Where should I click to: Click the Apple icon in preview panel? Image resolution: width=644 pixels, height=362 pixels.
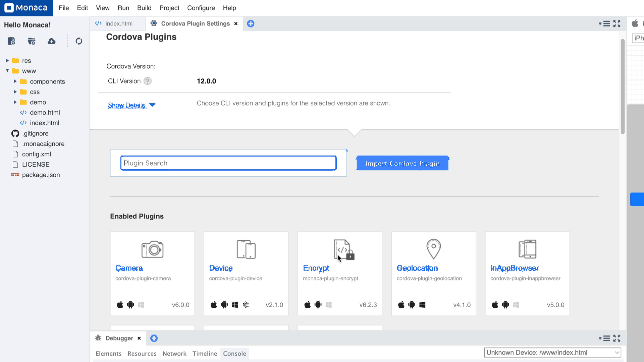click(635, 23)
